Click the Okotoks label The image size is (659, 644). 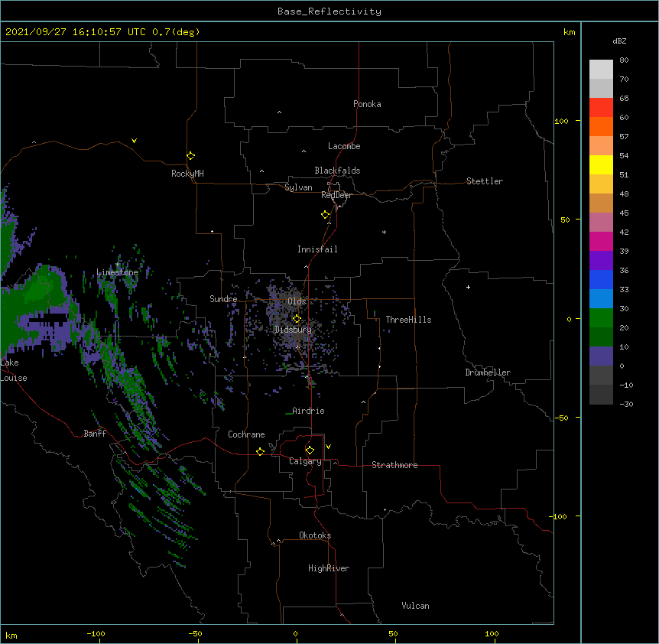tap(315, 535)
